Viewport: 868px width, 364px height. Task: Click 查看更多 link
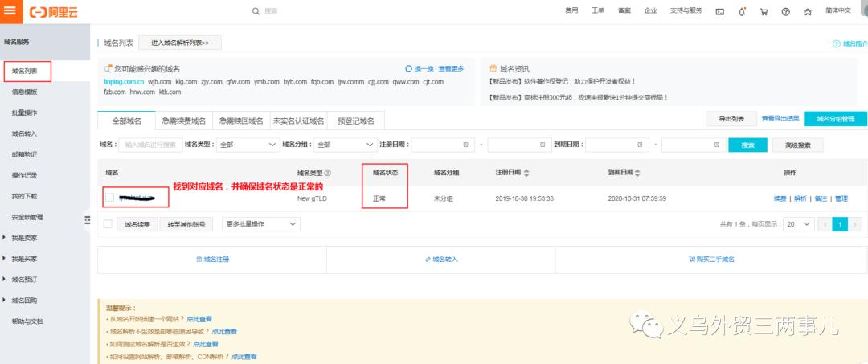(451, 68)
